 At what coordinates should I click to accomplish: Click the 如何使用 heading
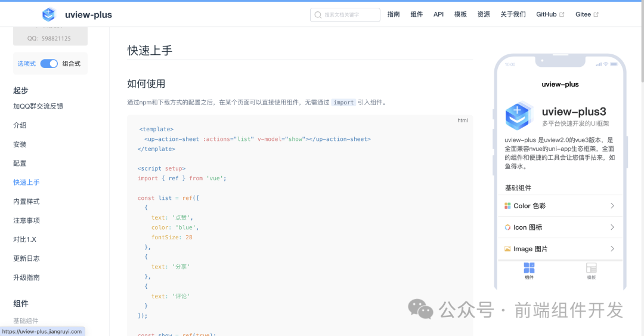pos(146,84)
